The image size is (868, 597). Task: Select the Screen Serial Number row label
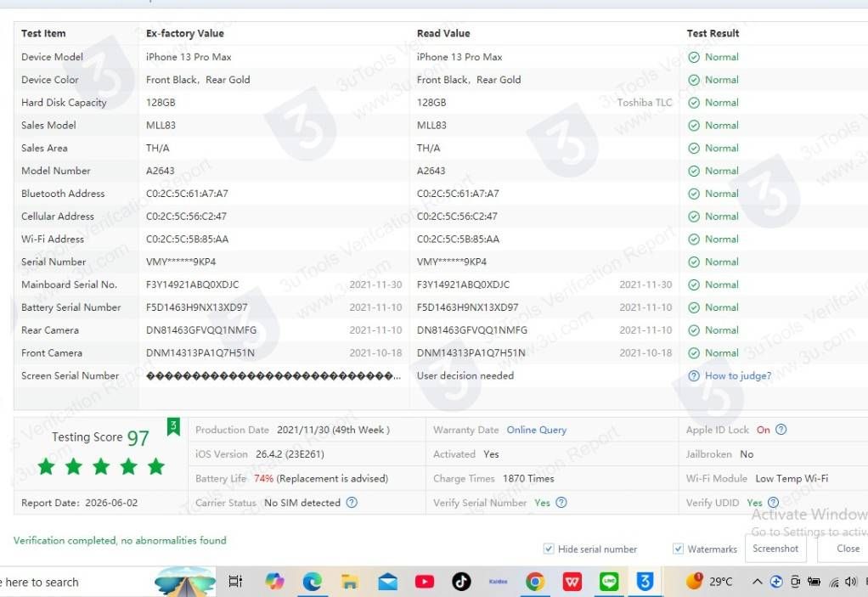(x=70, y=375)
